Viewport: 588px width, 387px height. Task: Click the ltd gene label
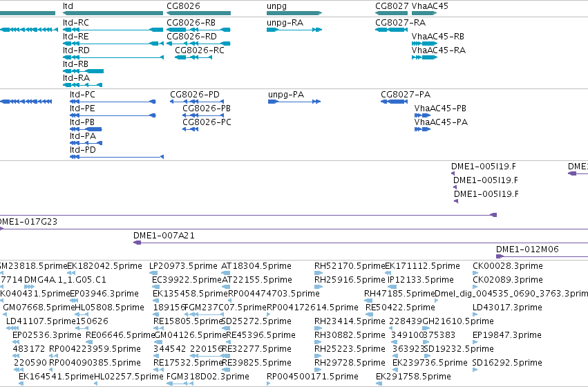pos(68,6)
